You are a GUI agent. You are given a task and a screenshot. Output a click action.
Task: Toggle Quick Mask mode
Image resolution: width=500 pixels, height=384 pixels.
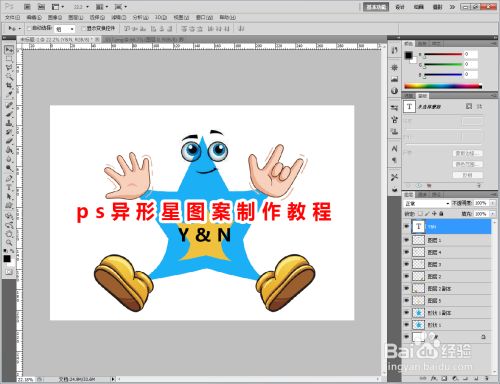[9, 272]
